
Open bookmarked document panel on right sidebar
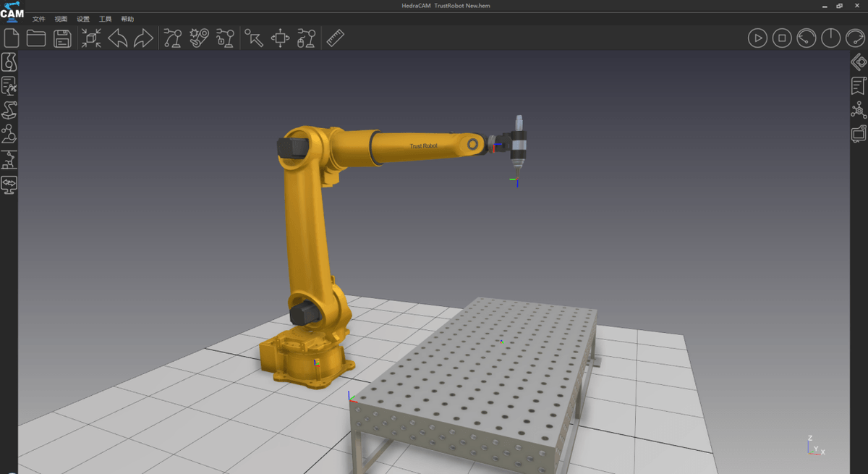click(859, 86)
